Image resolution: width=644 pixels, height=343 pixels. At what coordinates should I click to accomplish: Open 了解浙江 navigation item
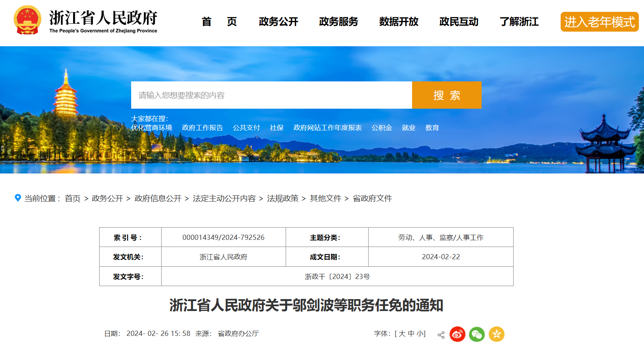pyautogui.click(x=519, y=22)
